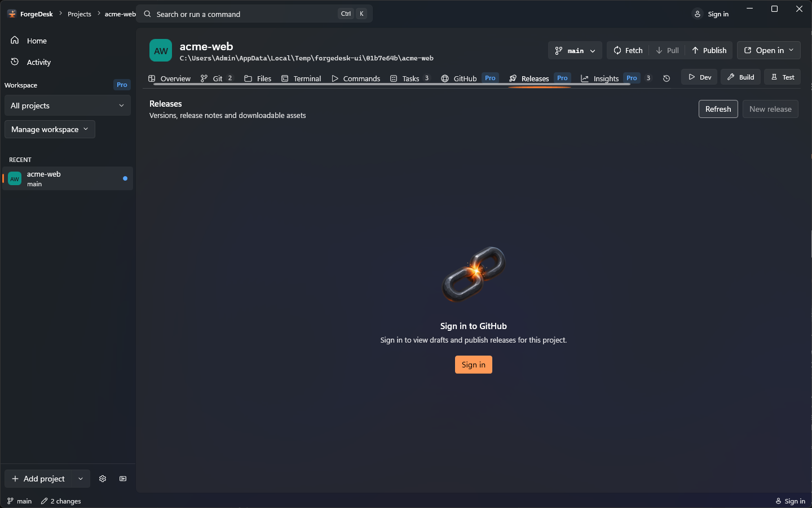Open the main branch dropdown

pos(575,50)
